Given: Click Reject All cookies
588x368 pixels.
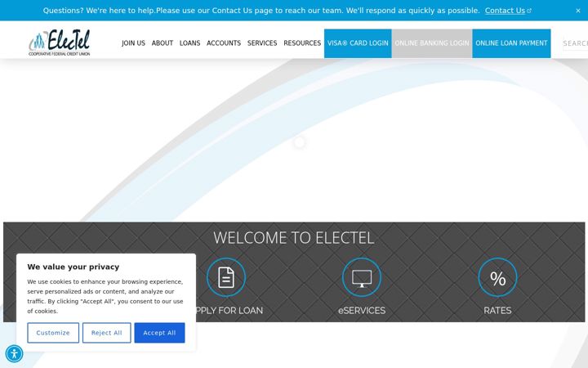Looking at the screenshot, I should pos(106,333).
